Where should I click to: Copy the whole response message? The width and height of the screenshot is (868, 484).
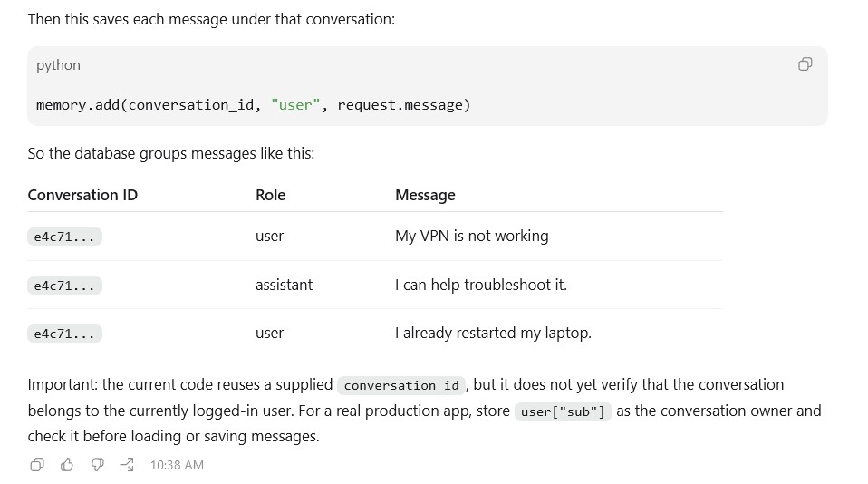(x=37, y=465)
